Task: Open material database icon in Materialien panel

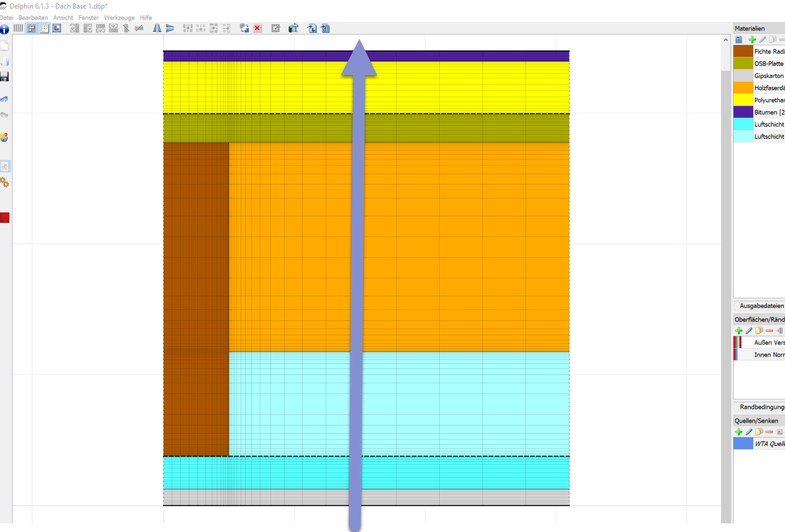Action: [739, 40]
